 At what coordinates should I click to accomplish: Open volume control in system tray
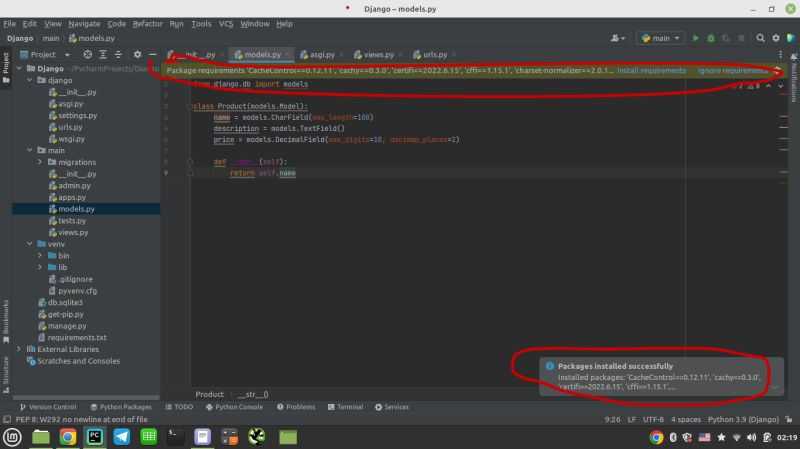coord(752,437)
